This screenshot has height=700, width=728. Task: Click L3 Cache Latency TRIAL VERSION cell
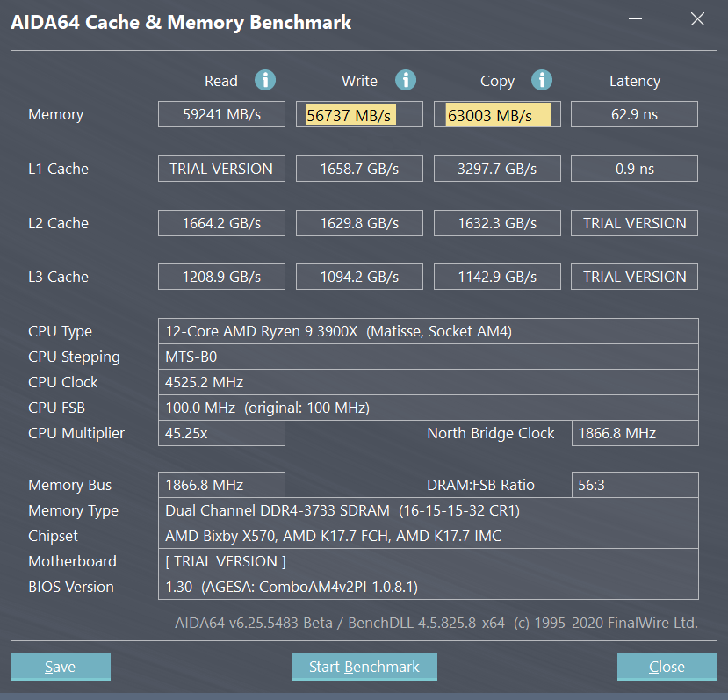(x=634, y=277)
